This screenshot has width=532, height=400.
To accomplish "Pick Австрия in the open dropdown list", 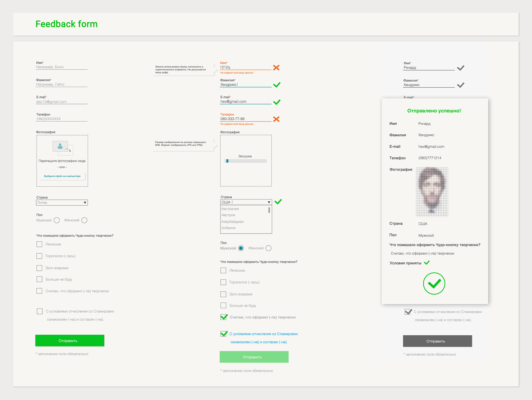I will [x=228, y=215].
